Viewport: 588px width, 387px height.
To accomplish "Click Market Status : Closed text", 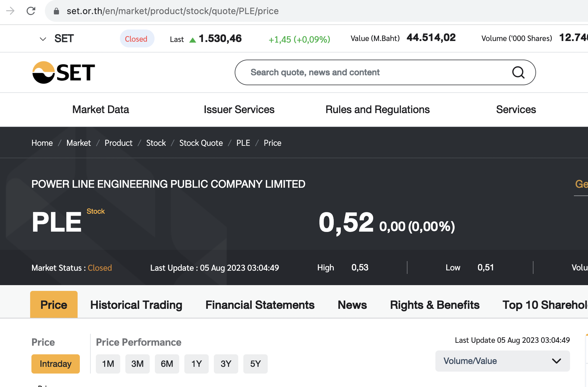I will [72, 268].
